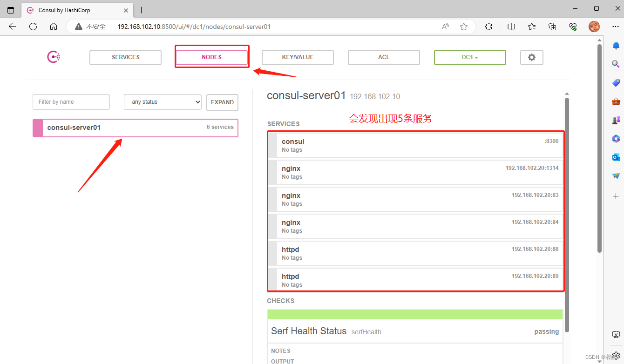624x364 pixels.
Task: Click the serfHealth check ID text
Action: click(366, 332)
